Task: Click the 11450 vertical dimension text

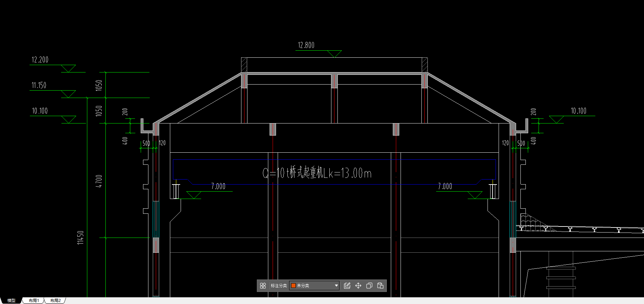Action: coord(80,238)
